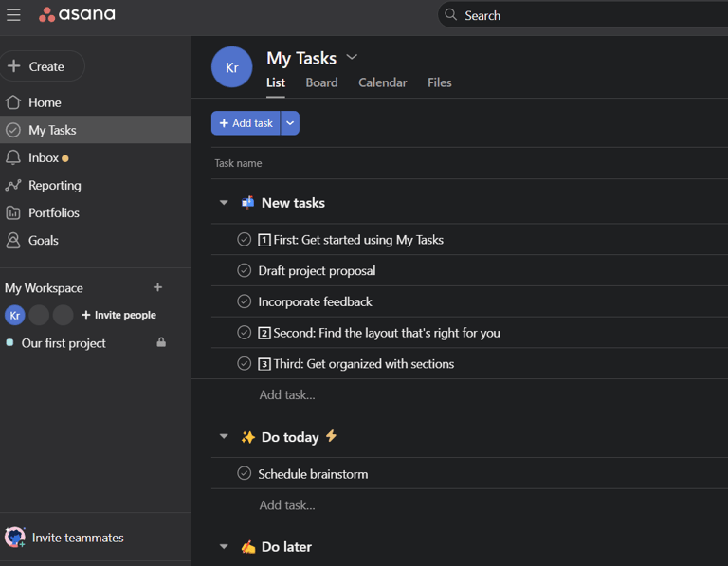Click the Asana logo
Image resolution: width=728 pixels, height=566 pixels.
[x=77, y=14]
